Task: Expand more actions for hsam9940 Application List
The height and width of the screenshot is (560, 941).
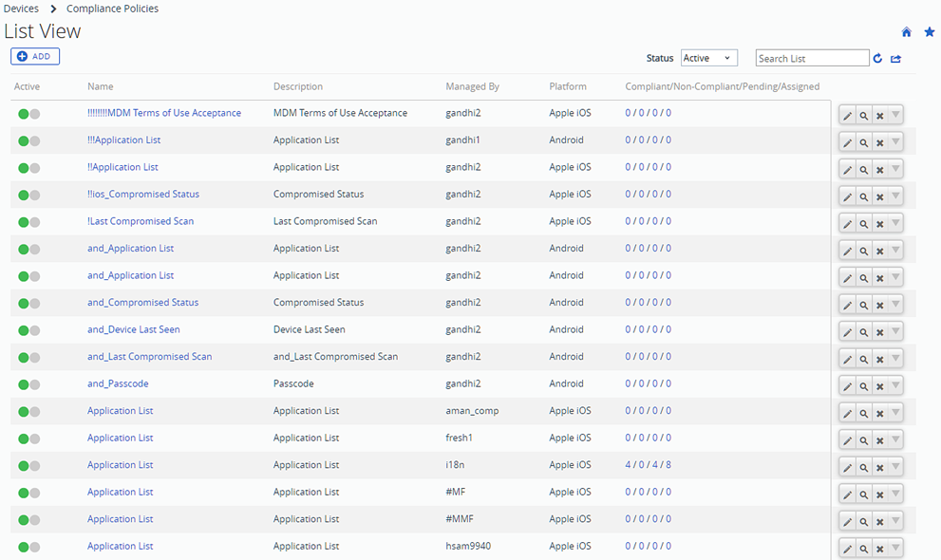Action: pyautogui.click(x=895, y=548)
